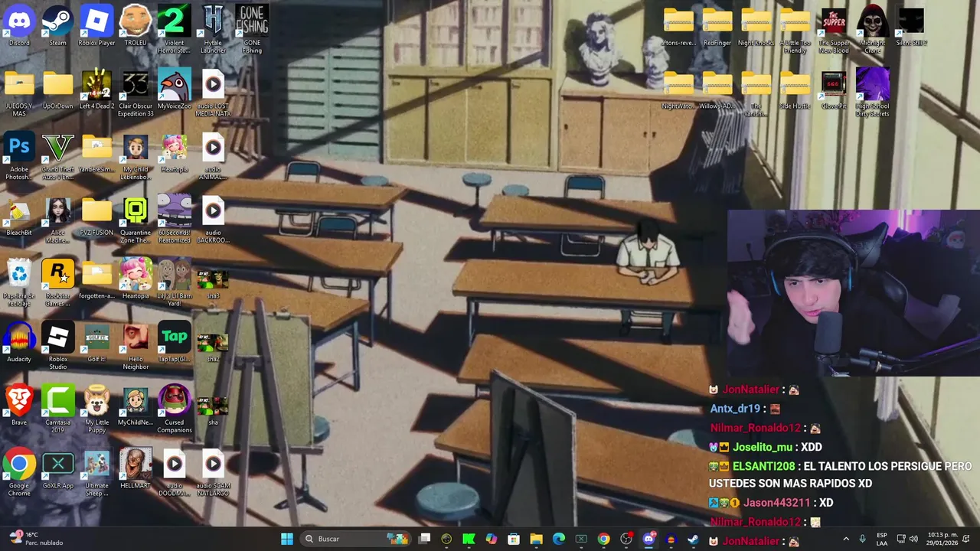Select the Side Hustle folder
The height and width of the screenshot is (551, 980).
point(795,90)
